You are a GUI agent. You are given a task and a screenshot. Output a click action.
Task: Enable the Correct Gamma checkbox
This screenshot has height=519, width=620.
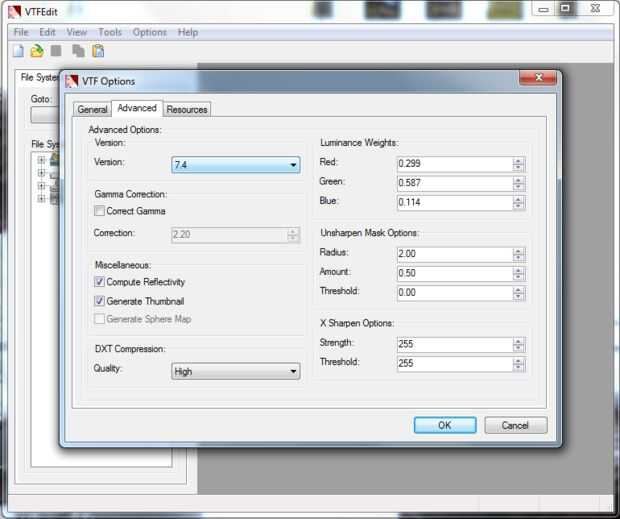click(99, 211)
